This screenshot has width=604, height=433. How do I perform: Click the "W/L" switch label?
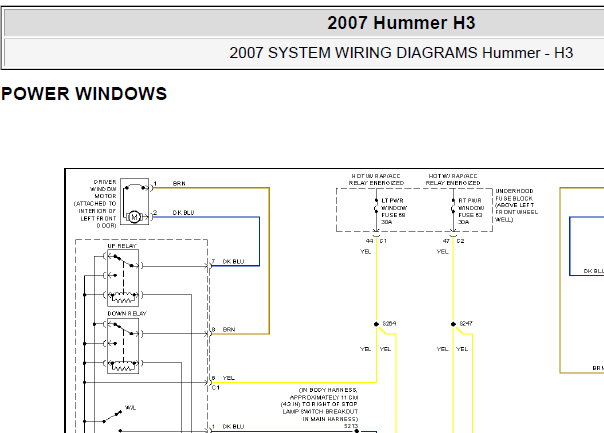[x=130, y=408]
